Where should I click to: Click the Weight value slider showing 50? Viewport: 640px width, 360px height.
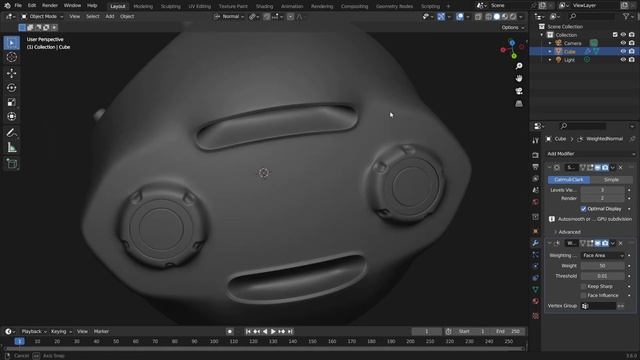tap(602, 266)
